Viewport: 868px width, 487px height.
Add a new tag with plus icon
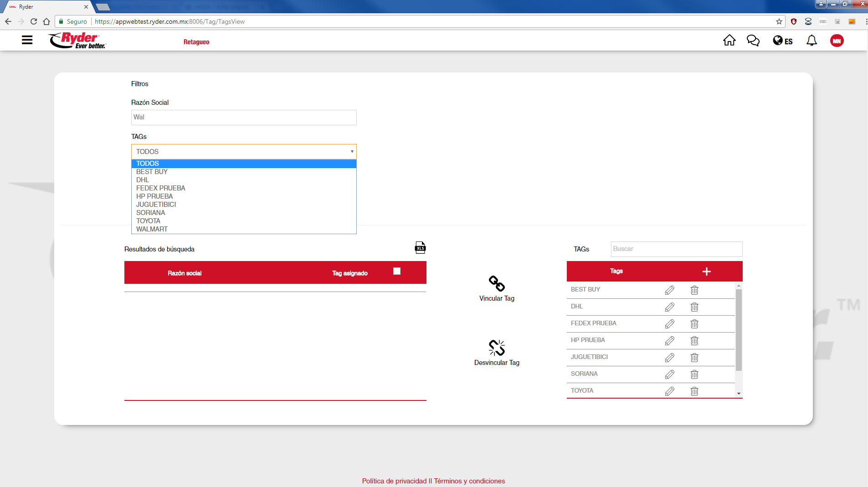(x=706, y=272)
